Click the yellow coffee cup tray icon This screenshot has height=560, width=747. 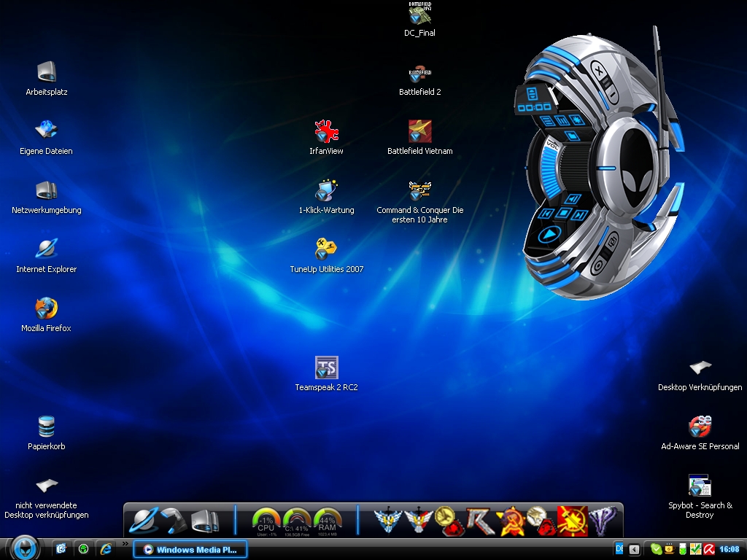point(670,550)
